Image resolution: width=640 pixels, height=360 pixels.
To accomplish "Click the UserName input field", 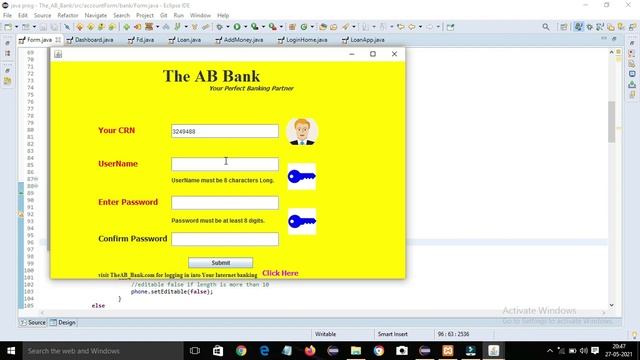I will (x=225, y=164).
